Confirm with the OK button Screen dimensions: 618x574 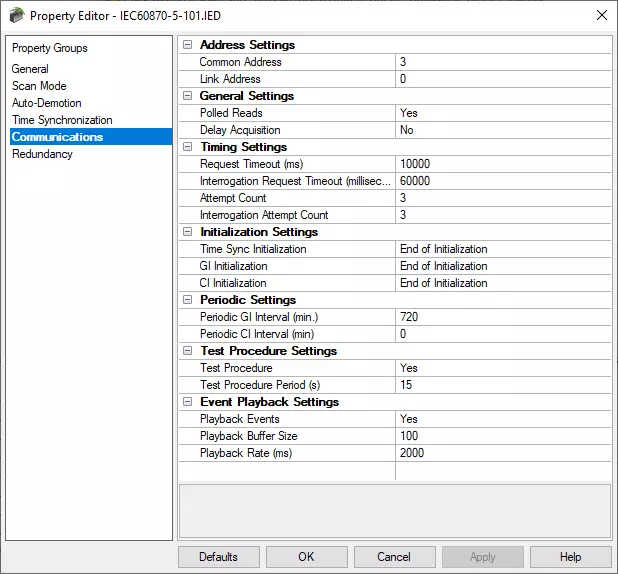coord(307,557)
